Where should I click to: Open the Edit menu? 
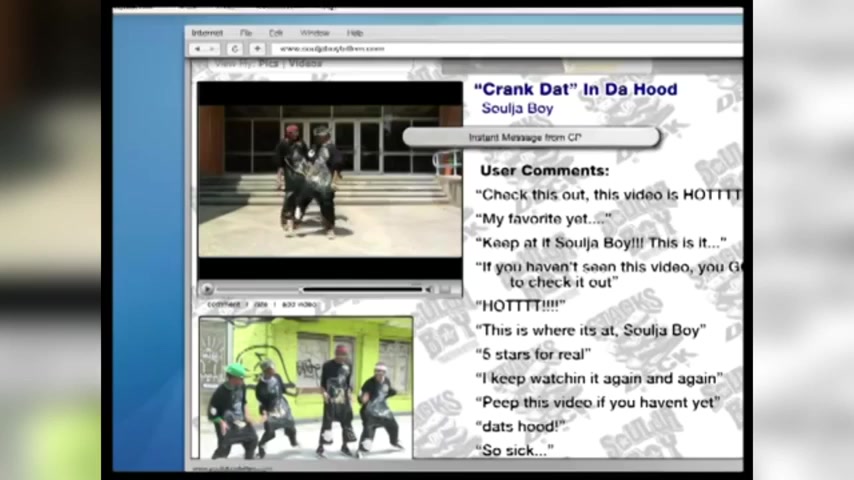tap(276, 33)
